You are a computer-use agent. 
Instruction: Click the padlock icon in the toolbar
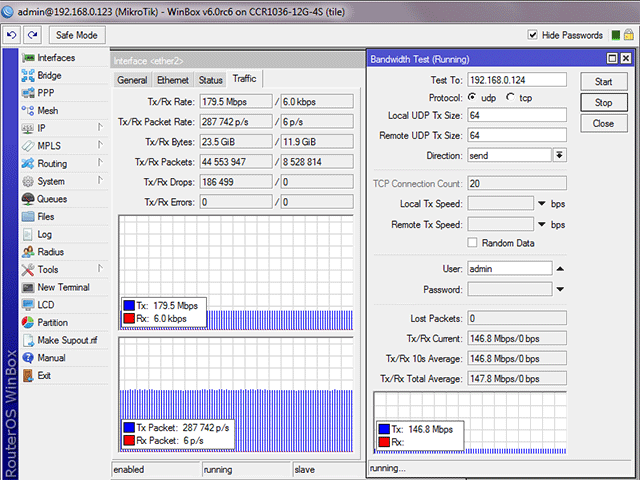pyautogui.click(x=629, y=35)
